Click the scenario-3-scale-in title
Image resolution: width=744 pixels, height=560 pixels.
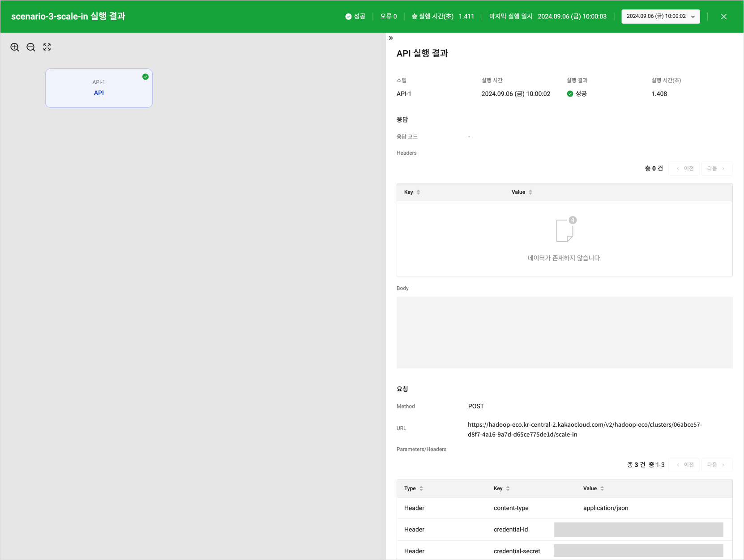68,17
